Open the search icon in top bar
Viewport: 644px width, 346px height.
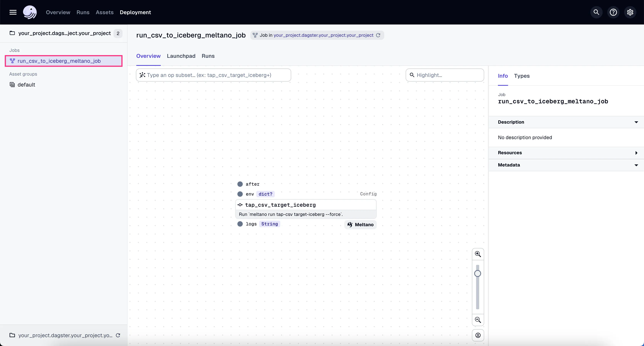[596, 12]
